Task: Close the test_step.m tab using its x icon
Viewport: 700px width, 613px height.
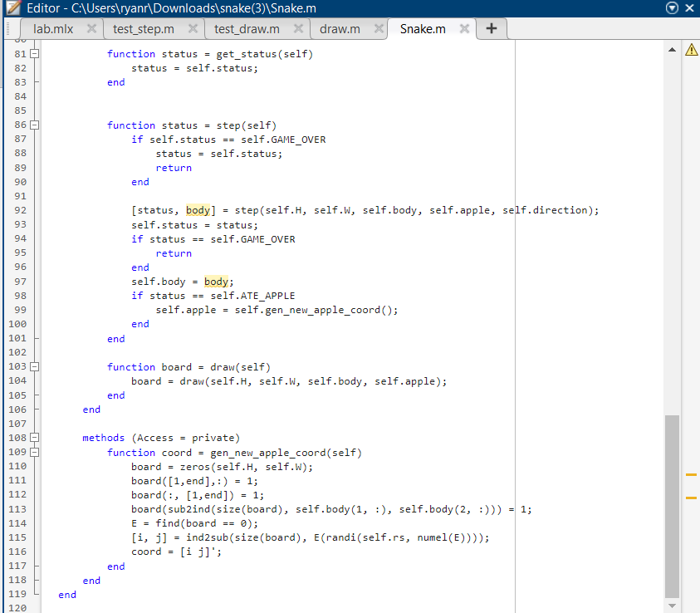Action: click(192, 27)
